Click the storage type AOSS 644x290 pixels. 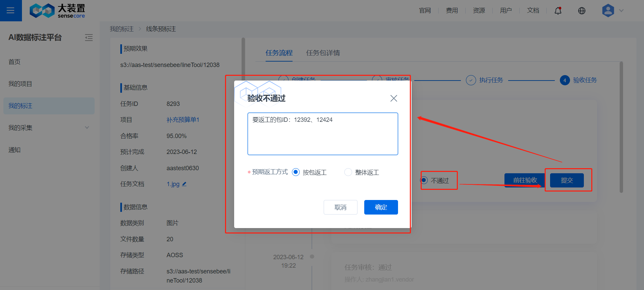(x=175, y=255)
